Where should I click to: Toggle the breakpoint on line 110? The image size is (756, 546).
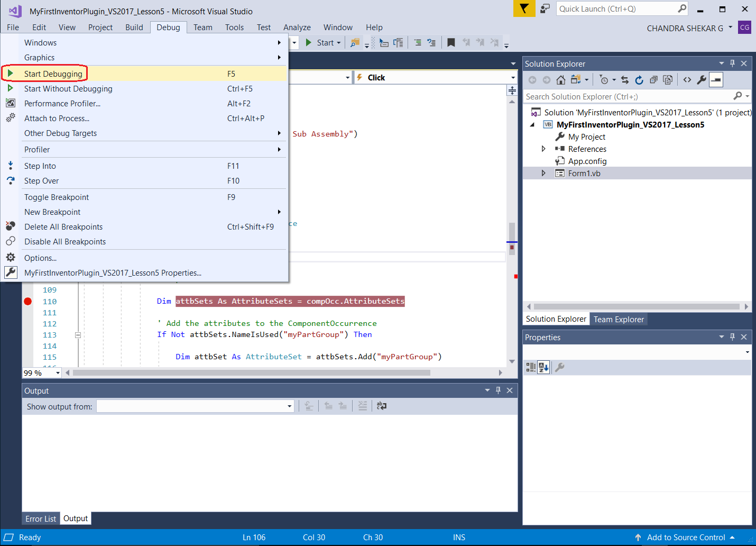28,302
